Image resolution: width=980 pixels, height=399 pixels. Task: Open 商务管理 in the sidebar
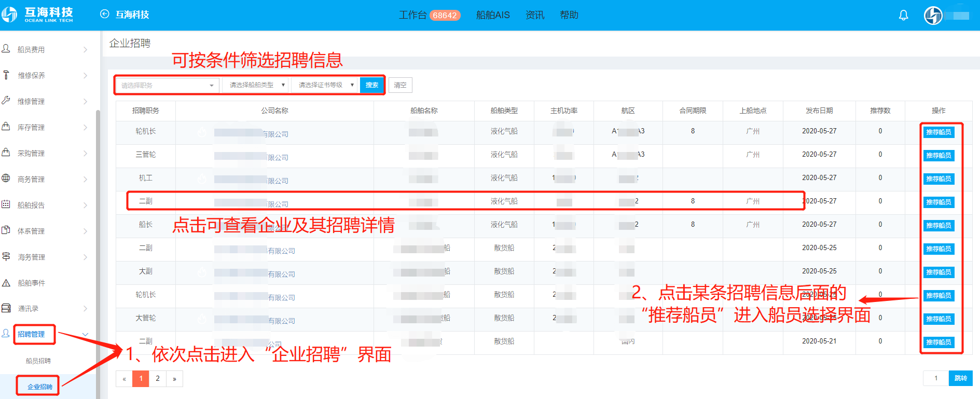(31, 179)
